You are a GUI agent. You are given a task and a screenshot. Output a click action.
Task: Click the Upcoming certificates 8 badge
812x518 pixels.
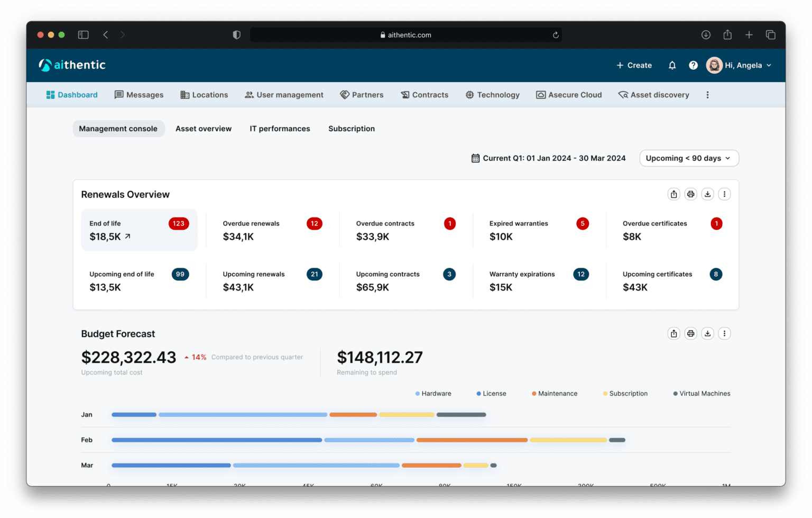pyautogui.click(x=716, y=274)
